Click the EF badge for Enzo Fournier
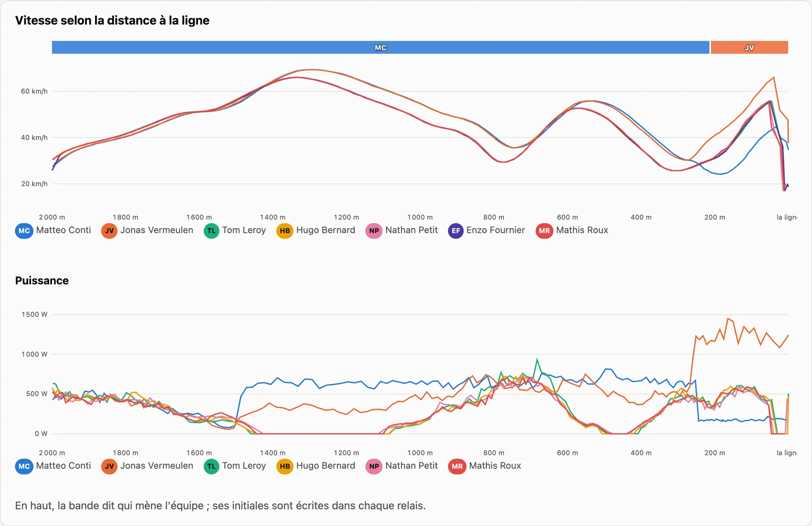812x526 pixels. click(x=456, y=231)
